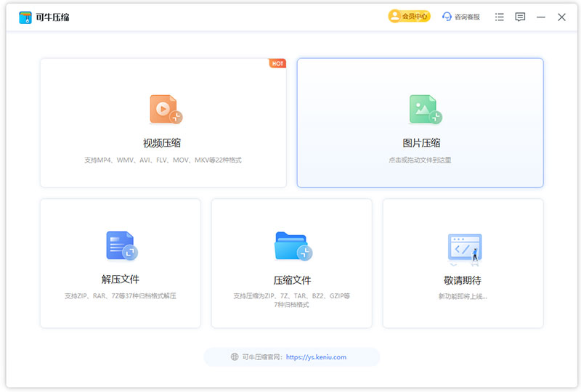Click the HOT badge on video card

click(x=277, y=63)
